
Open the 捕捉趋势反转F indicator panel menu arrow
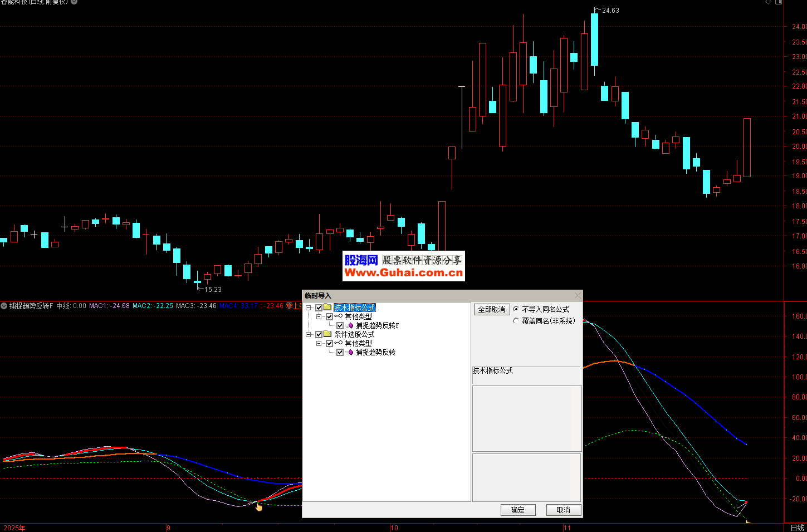[x=4, y=306]
